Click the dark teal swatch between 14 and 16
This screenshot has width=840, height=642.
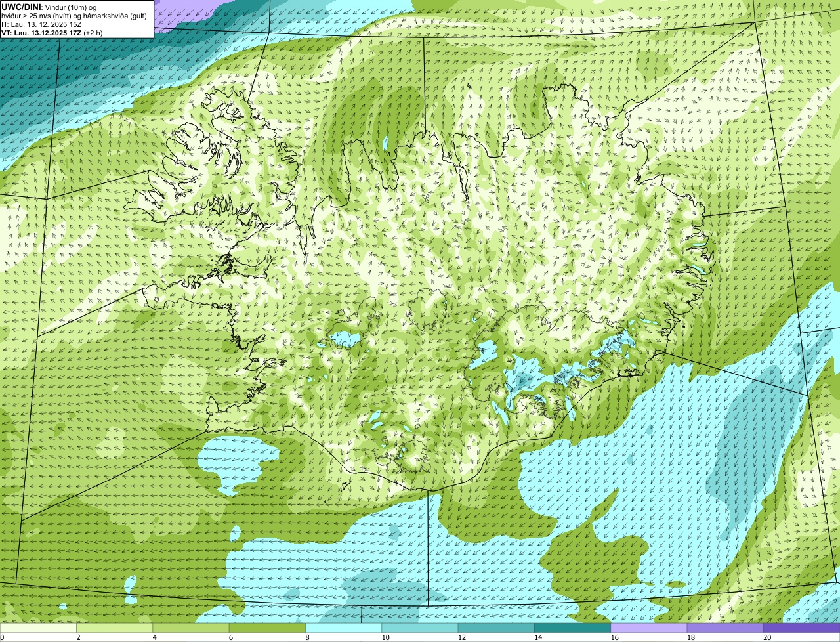(x=573, y=628)
